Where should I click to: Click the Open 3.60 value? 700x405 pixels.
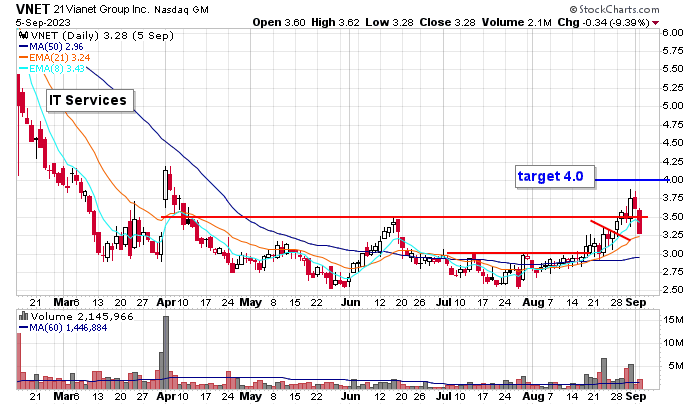[279, 22]
